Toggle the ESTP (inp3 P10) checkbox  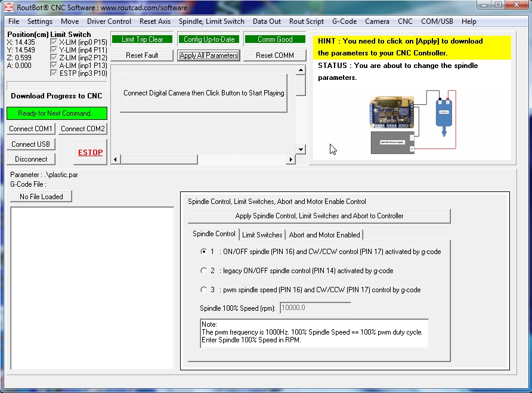(x=53, y=73)
